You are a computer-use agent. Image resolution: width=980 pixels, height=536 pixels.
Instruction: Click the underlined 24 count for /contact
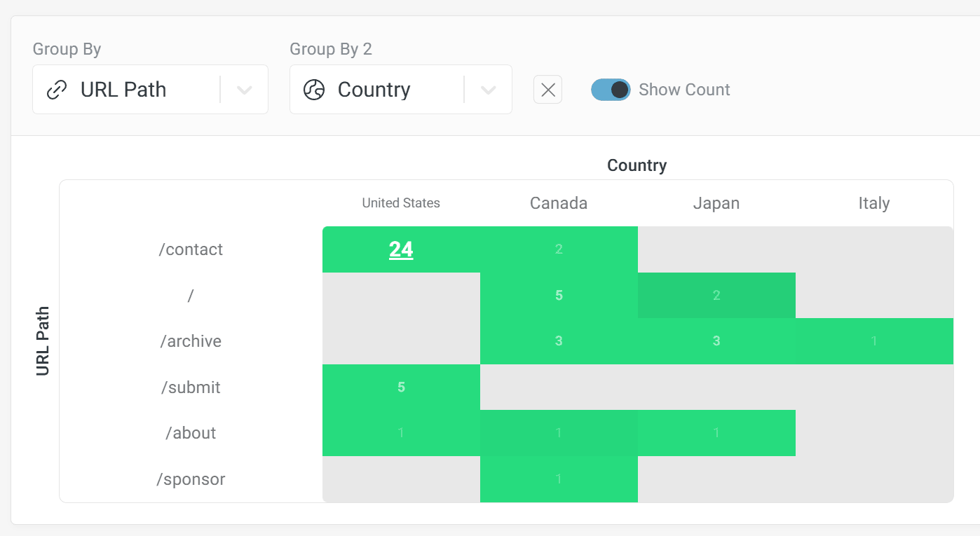[401, 249]
